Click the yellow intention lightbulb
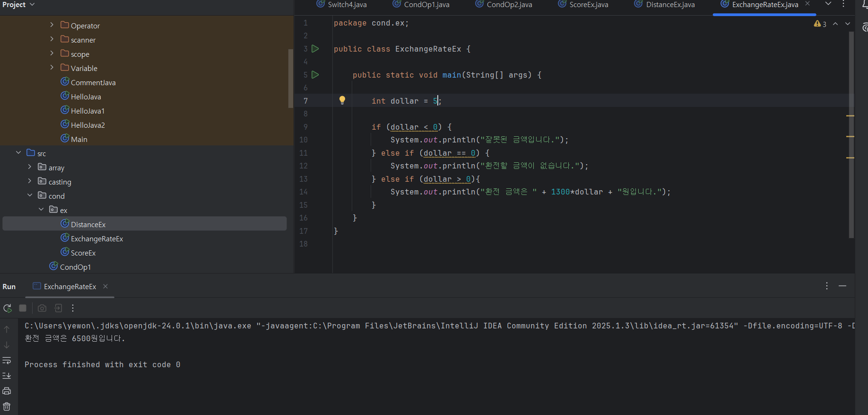The image size is (868, 415). pyautogui.click(x=342, y=100)
